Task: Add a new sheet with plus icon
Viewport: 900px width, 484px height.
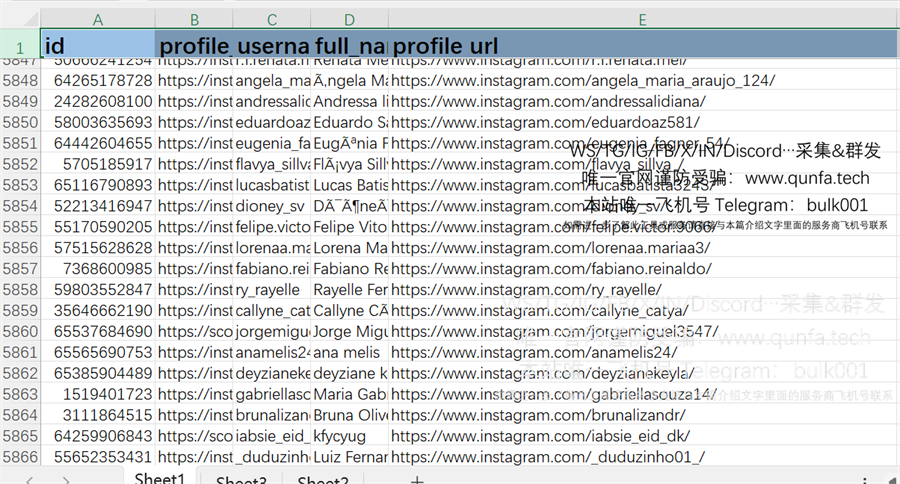Action: tap(417, 480)
